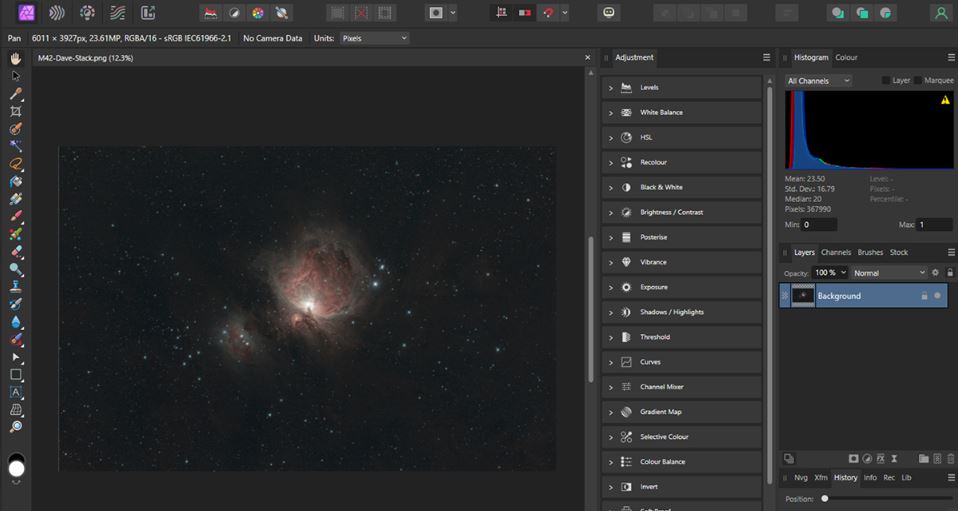Viewport: 958px width, 511px height.
Task: Add a Black & White adjustment
Action: [681, 187]
